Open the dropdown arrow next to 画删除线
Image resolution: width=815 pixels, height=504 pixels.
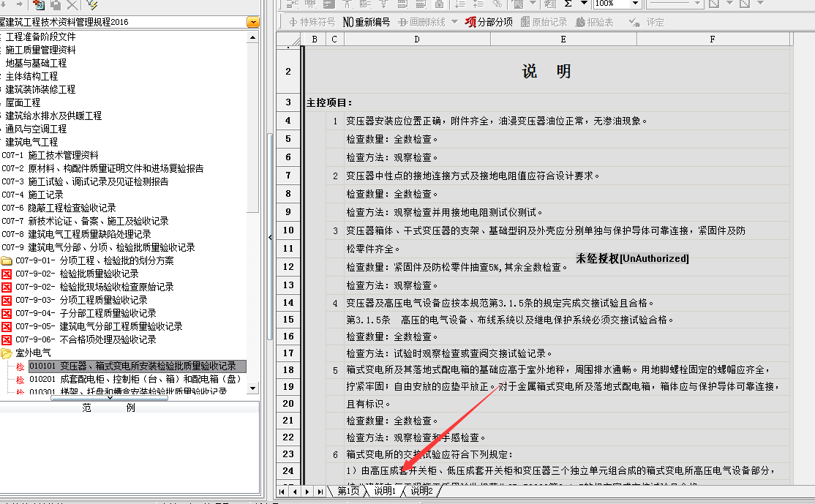click(454, 22)
